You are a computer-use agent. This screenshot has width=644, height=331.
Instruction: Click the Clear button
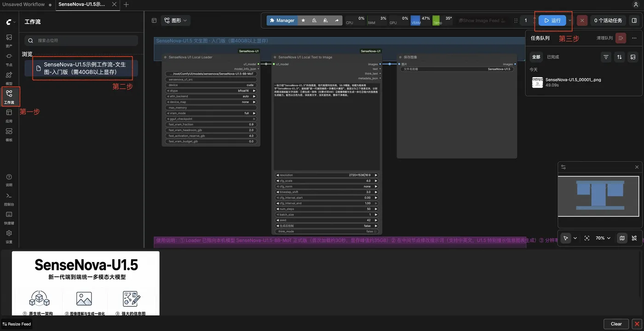click(x=616, y=324)
